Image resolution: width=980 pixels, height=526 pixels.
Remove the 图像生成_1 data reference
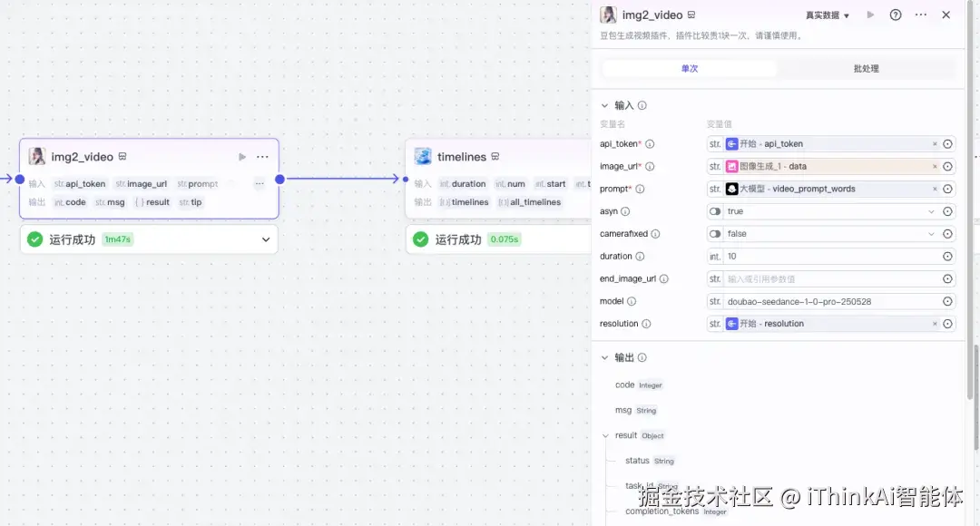tap(935, 167)
